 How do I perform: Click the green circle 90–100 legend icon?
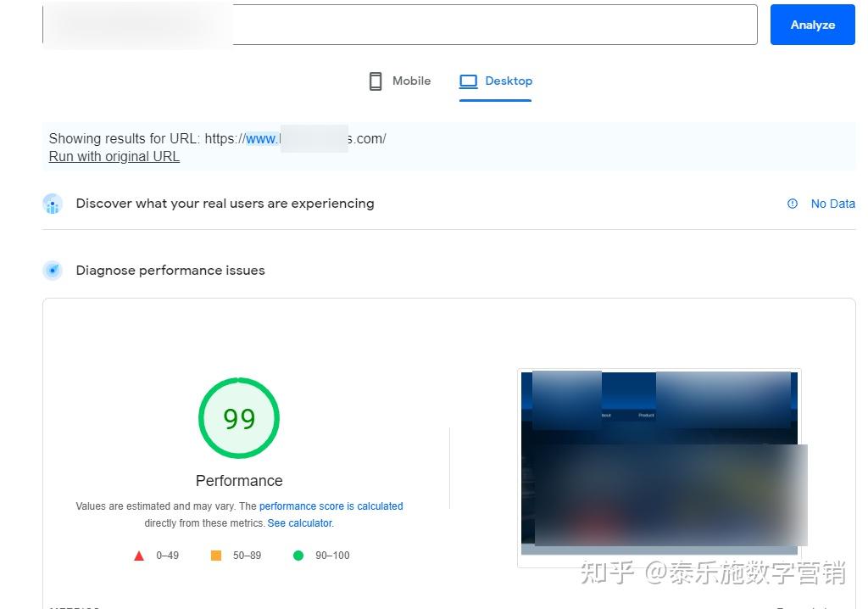298,556
